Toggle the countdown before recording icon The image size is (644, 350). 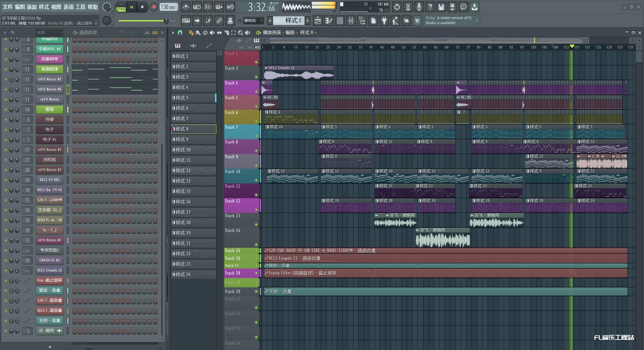[208, 7]
